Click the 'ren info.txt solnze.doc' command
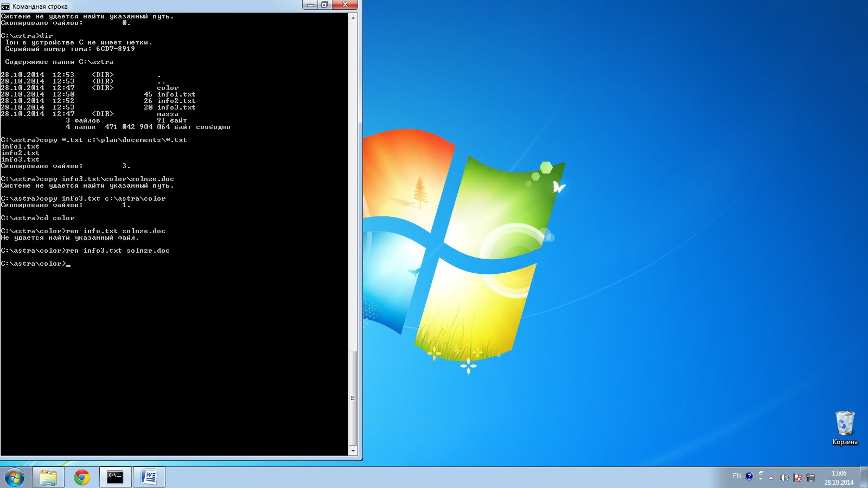 pos(116,231)
